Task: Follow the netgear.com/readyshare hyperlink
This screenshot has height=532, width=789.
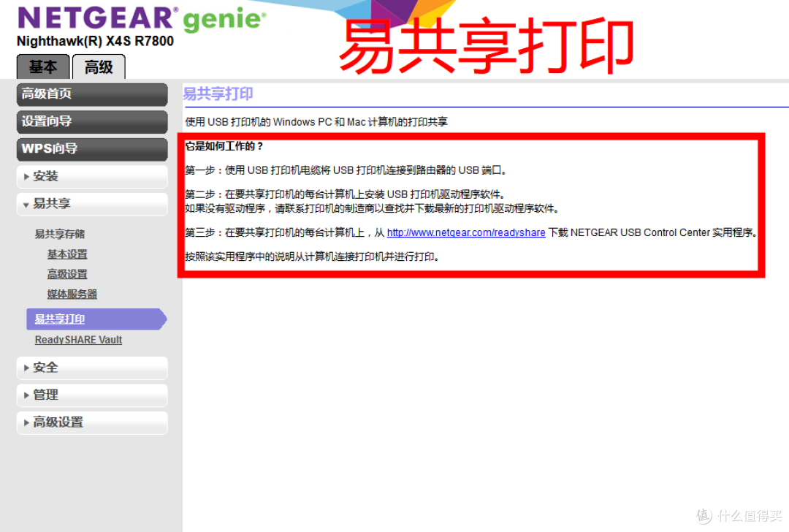Action: (x=466, y=232)
